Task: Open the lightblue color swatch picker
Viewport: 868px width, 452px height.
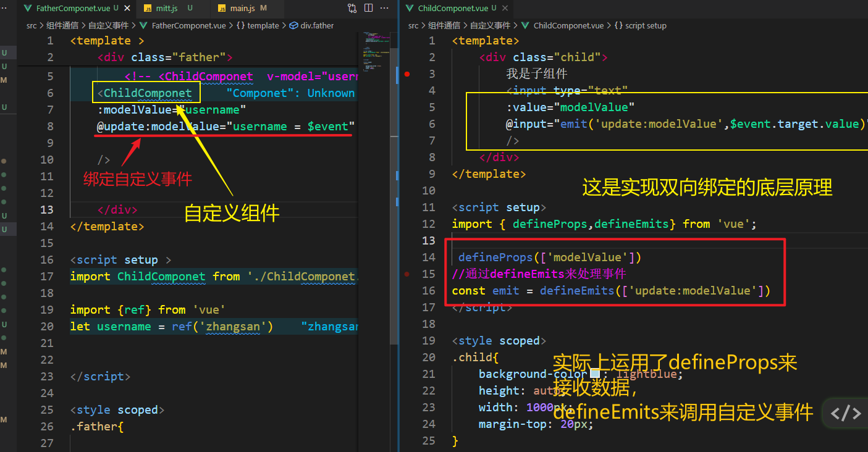Action: coord(595,374)
